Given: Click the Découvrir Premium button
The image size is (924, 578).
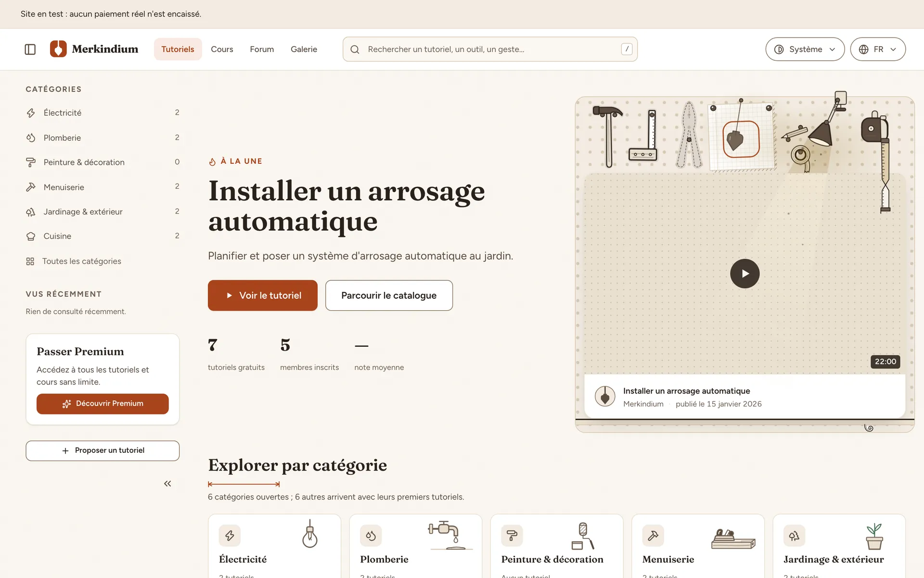Looking at the screenshot, I should pyautogui.click(x=103, y=404).
